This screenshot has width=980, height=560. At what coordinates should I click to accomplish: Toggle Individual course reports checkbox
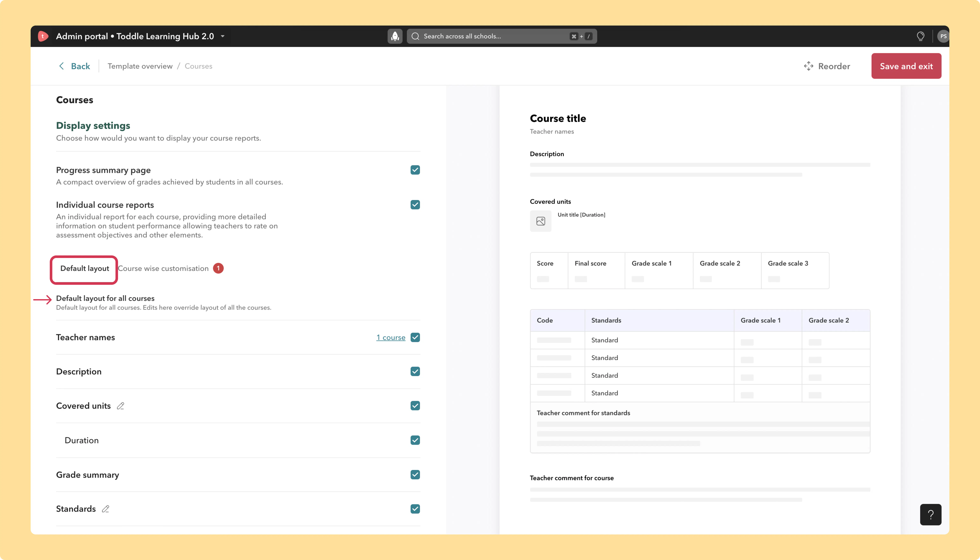point(415,205)
